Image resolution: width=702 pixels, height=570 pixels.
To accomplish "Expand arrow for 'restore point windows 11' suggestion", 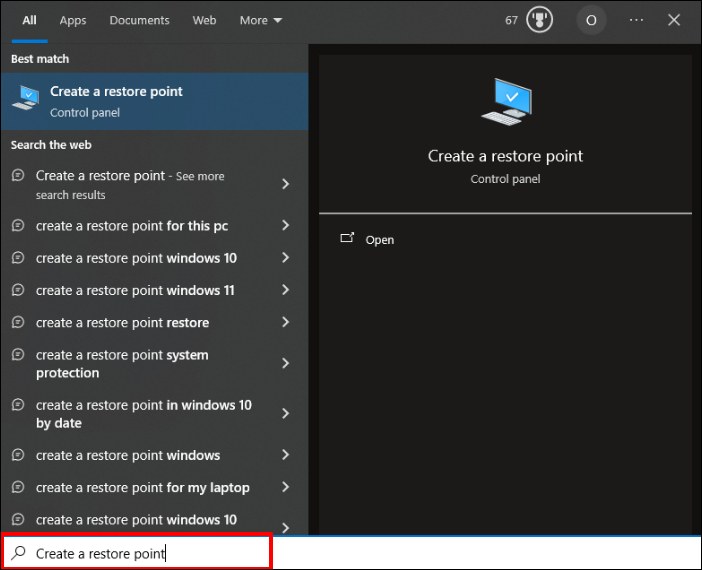I will 285,290.
